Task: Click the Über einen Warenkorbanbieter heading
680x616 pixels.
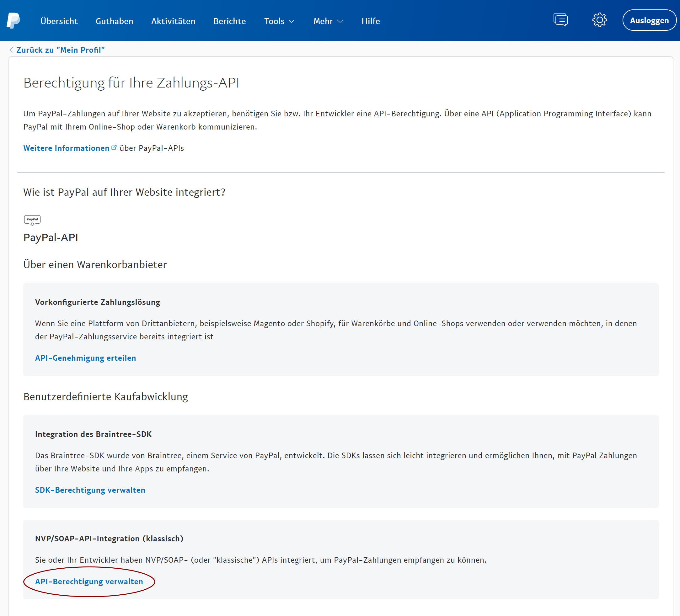Action: (95, 265)
